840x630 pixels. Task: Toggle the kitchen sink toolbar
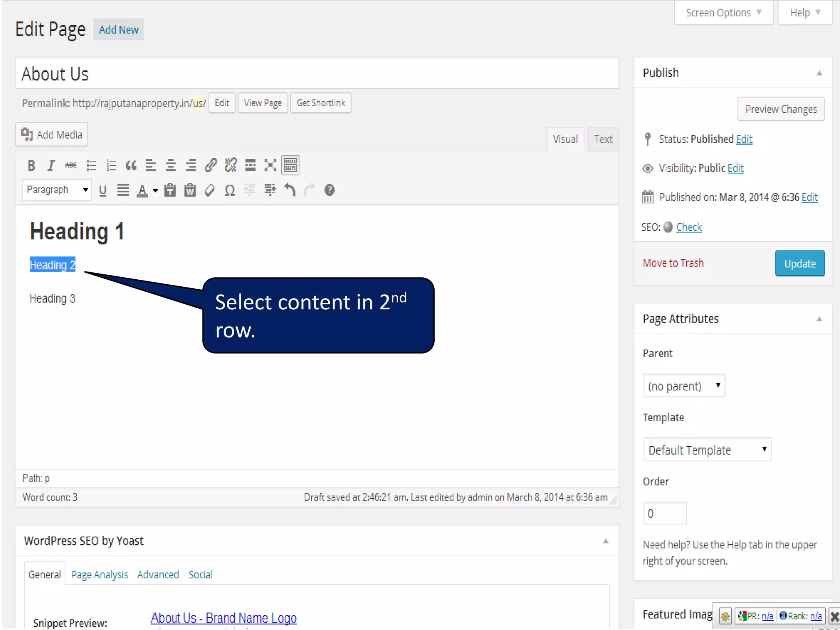pyautogui.click(x=290, y=166)
